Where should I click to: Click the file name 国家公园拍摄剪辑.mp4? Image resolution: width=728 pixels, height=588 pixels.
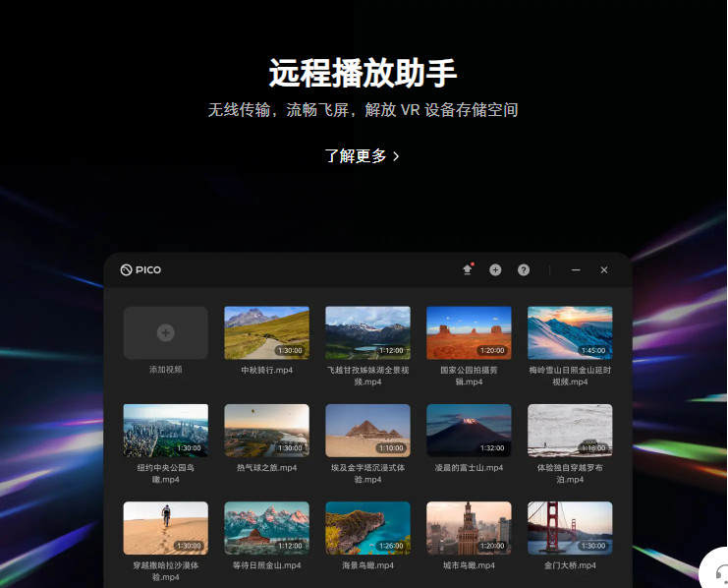coord(469,376)
